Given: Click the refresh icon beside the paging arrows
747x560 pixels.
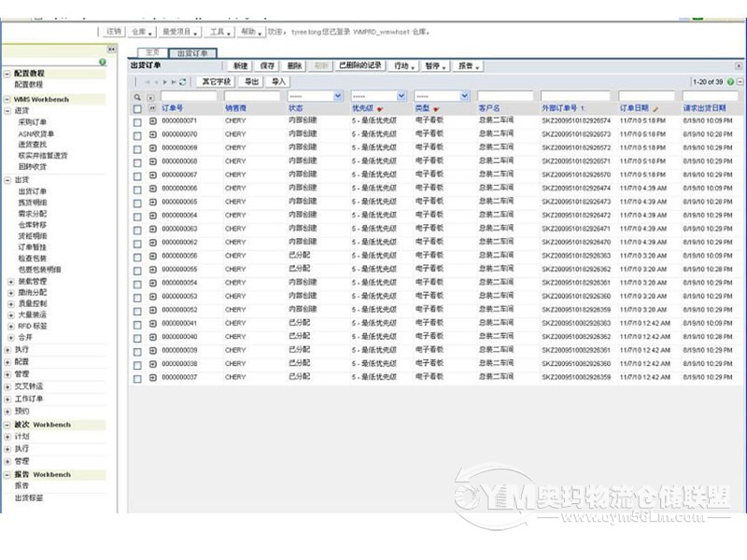Looking at the screenshot, I should tap(182, 82).
